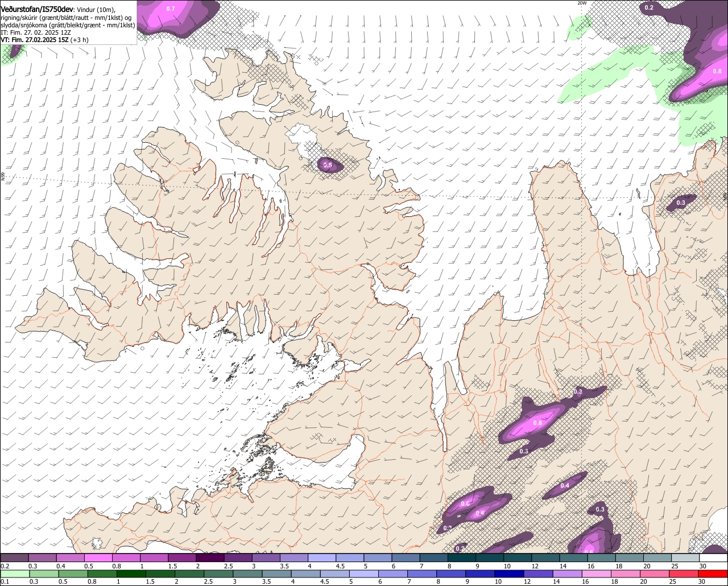Click the palest green 0.1–0.3 rain legend swatch
Image resolution: width=728 pixels, height=586 pixels.
14,573
